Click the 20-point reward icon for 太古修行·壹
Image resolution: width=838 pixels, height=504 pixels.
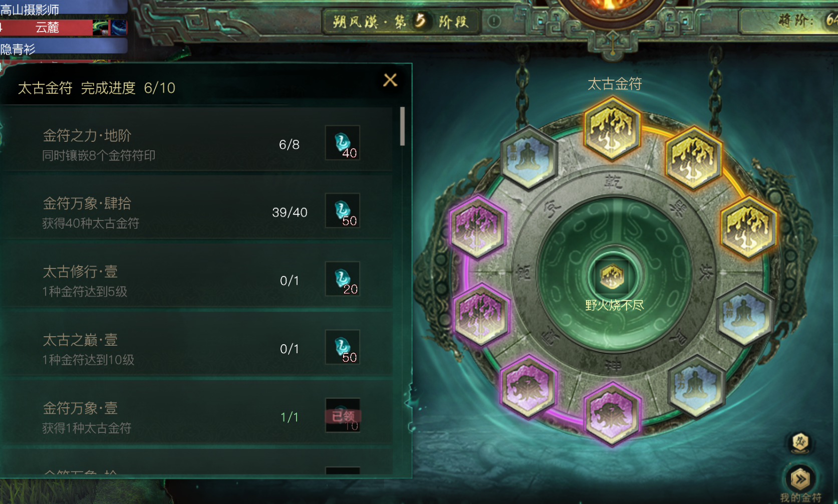point(343,279)
